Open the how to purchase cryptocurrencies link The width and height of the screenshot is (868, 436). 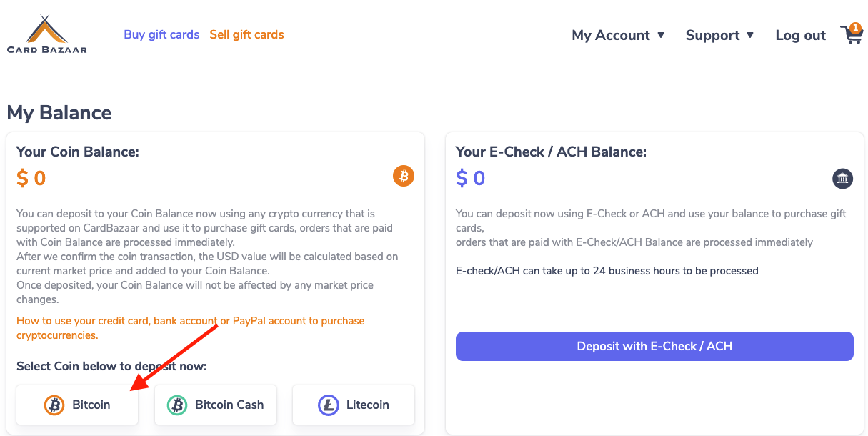tap(191, 328)
